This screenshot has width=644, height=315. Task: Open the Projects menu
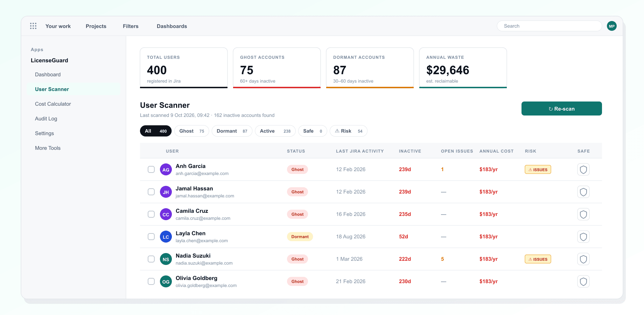[x=96, y=26]
